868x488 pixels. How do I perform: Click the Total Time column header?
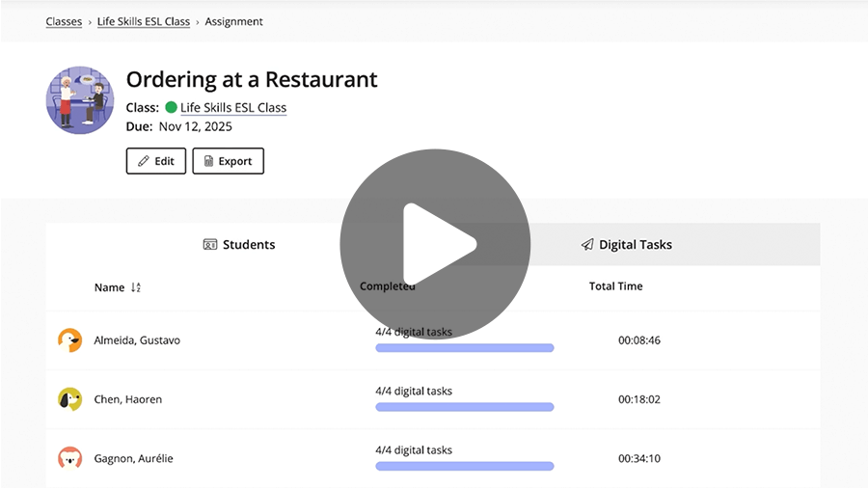615,286
